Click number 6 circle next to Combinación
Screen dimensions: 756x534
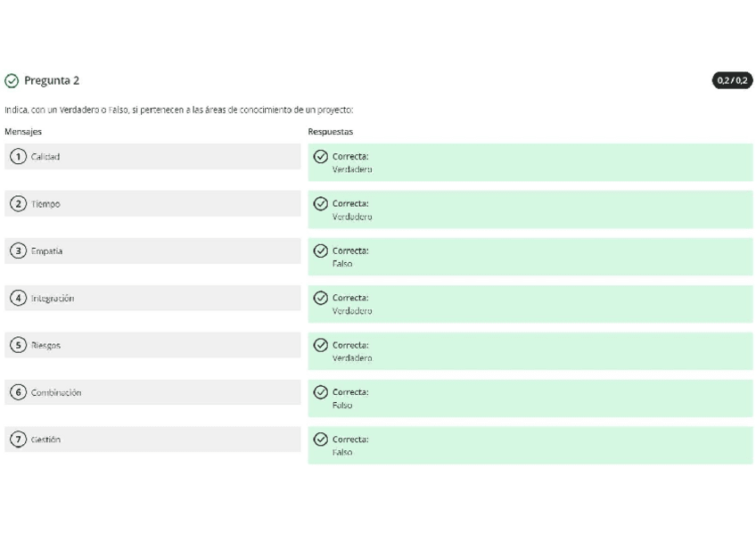pos(18,392)
